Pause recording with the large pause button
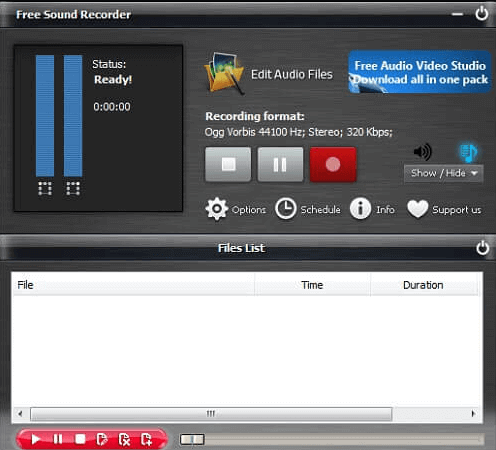 pyautogui.click(x=280, y=164)
